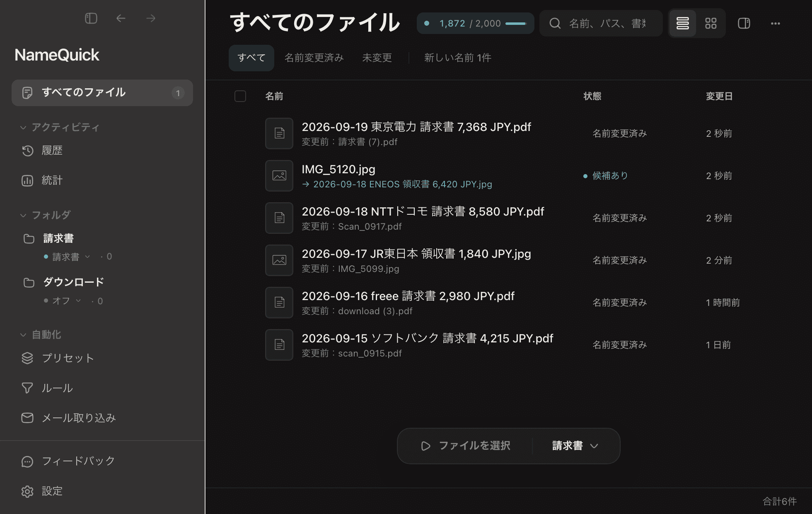Viewport: 812px width, 514px height.
Task: Open ルール rules page
Action: coord(102,388)
